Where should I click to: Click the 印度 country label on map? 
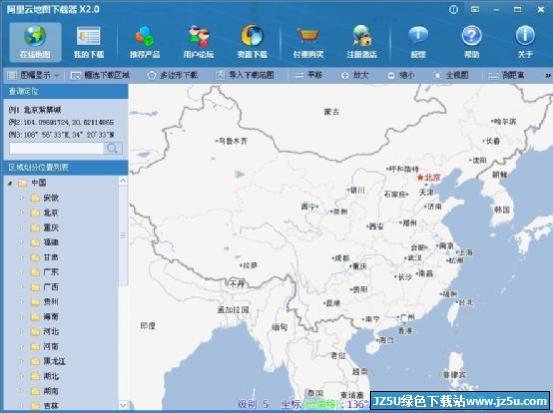tap(147, 326)
